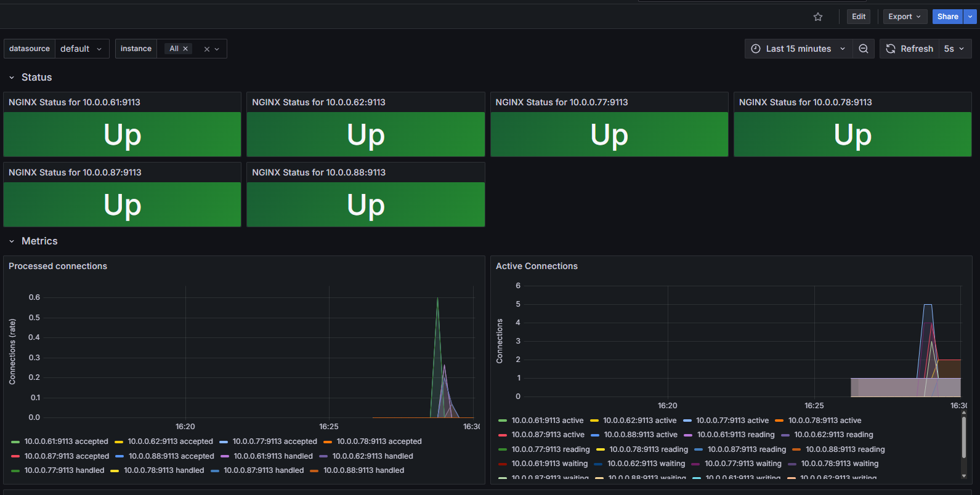Toggle 10.0.0.88:9113 handled legend series

(363, 470)
